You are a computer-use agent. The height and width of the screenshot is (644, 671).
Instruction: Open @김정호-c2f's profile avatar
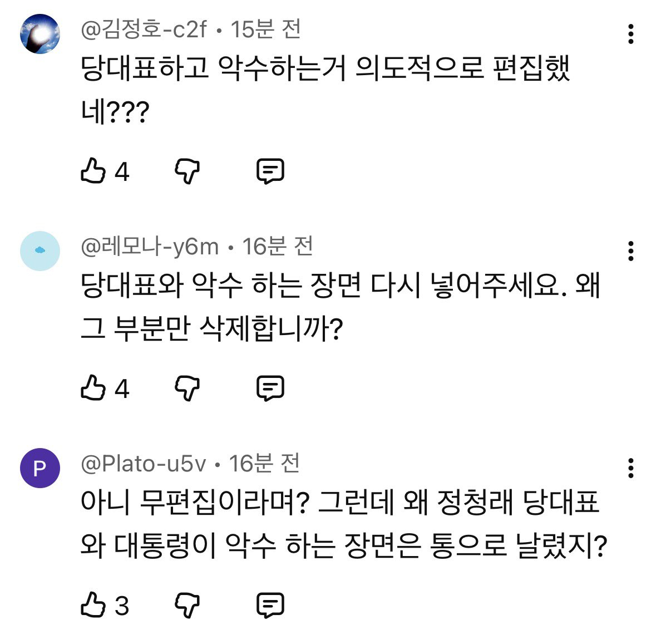tap(40, 34)
